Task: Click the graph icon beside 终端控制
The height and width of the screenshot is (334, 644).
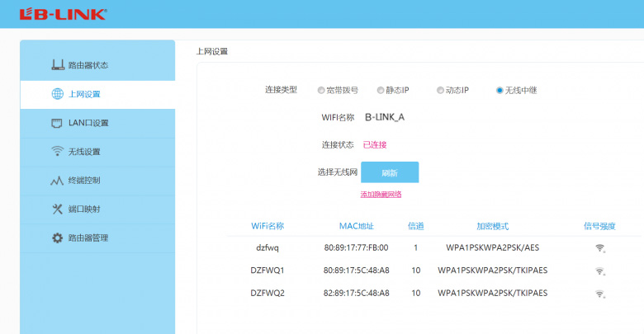Action: (57, 181)
